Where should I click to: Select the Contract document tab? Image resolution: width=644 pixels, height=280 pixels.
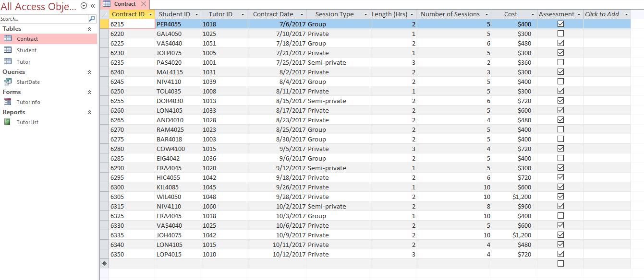(124, 4)
